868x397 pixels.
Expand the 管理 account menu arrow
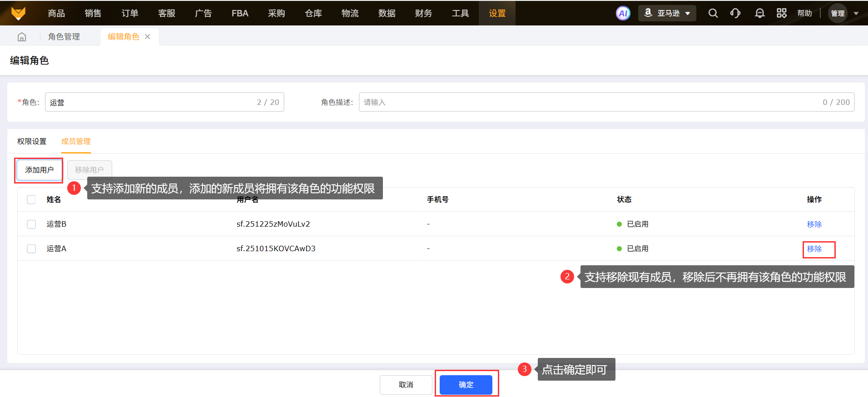(856, 14)
